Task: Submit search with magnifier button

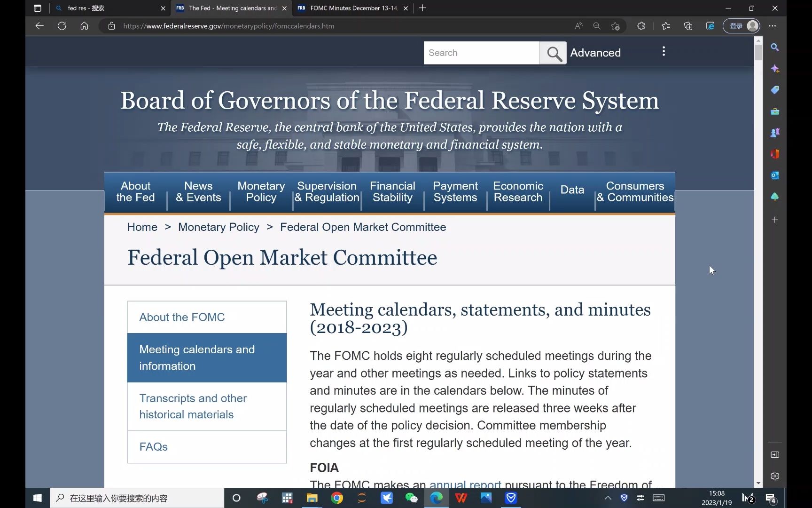Action: tap(554, 53)
